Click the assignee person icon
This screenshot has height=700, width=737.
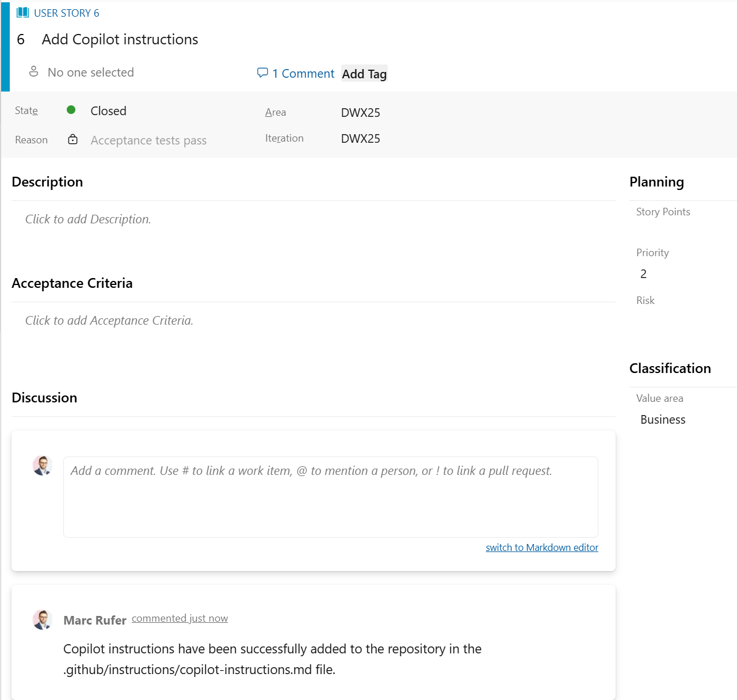pos(33,71)
